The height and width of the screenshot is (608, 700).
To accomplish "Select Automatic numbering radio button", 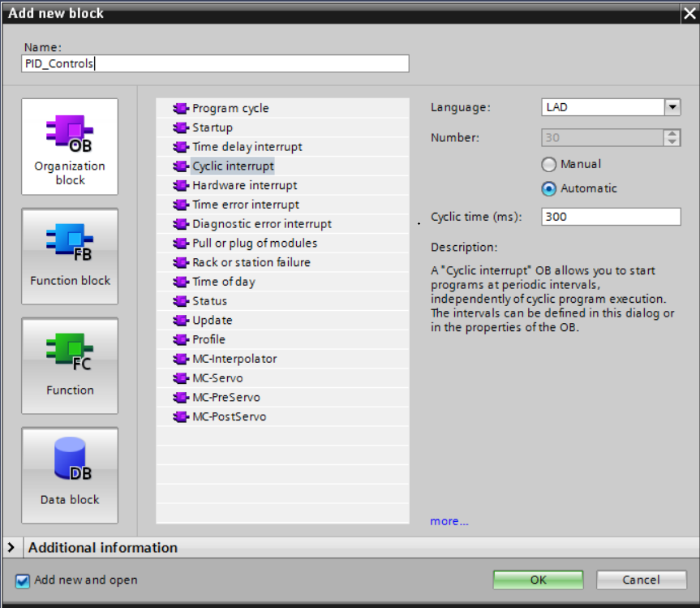I will click(x=548, y=188).
